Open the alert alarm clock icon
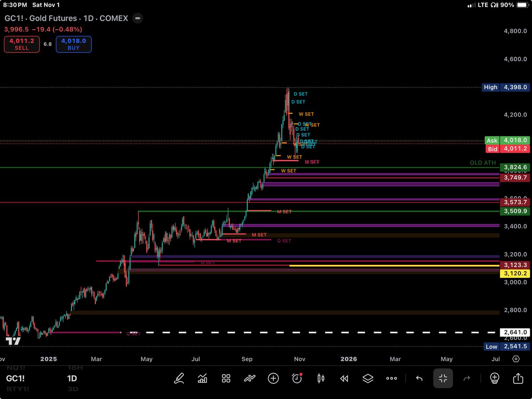 297,378
